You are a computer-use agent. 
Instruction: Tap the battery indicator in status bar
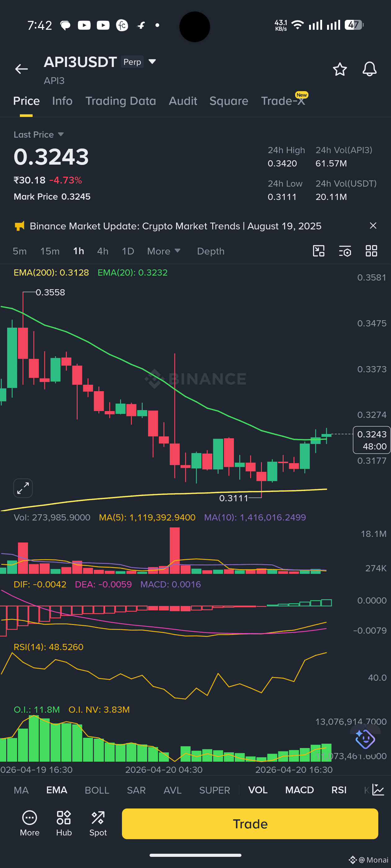tap(354, 25)
